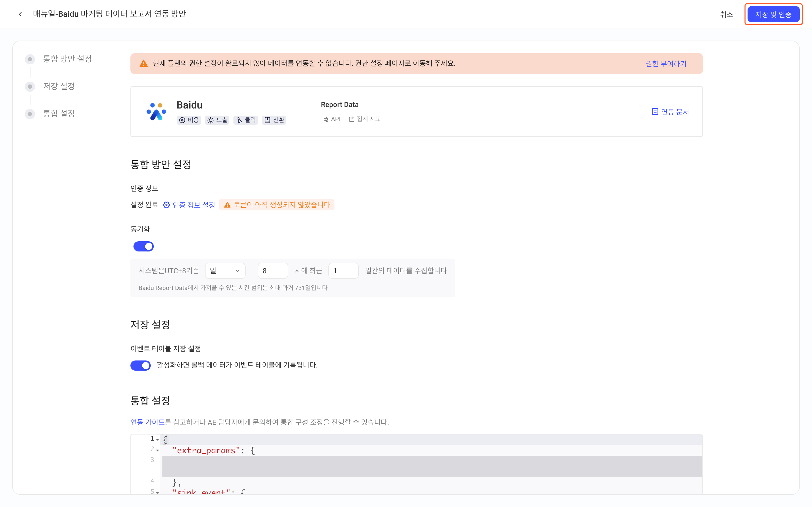The height and width of the screenshot is (507, 812).
Task: Click the 저장 및 인증 button
Action: 773,14
